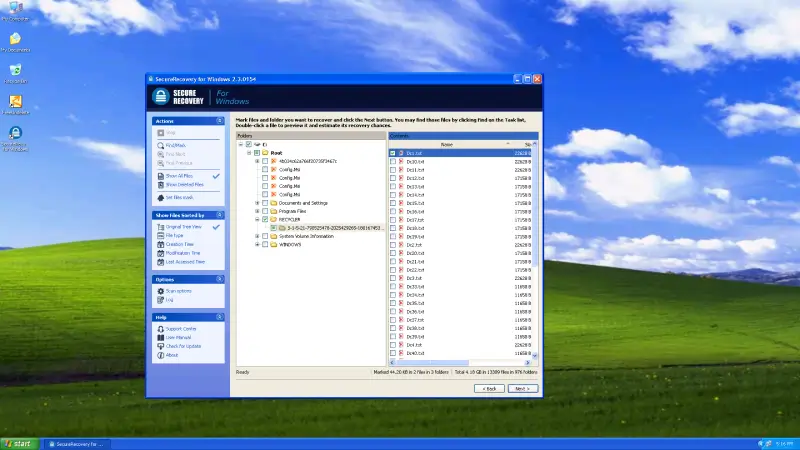The image size is (800, 450).
Task: Collapse the Options panel chevron
Action: pos(219,279)
